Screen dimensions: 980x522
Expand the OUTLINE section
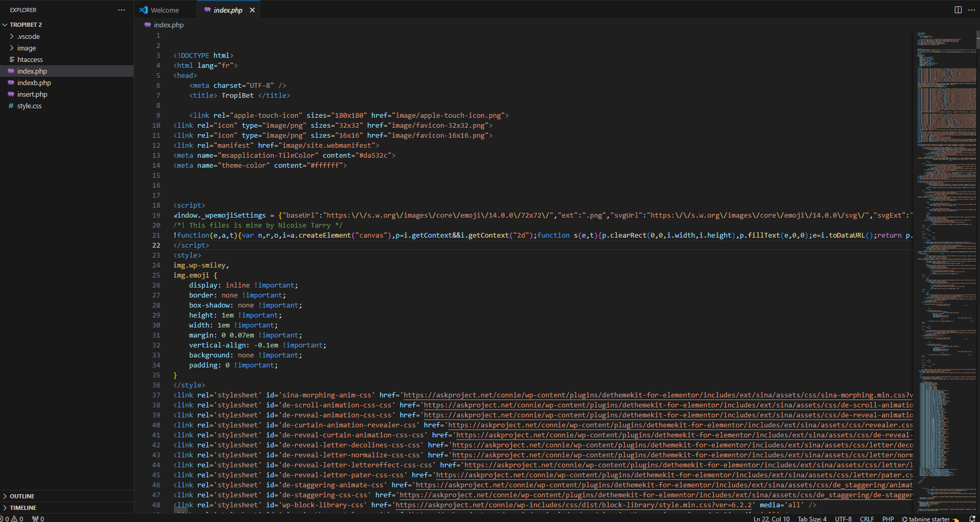[67, 496]
